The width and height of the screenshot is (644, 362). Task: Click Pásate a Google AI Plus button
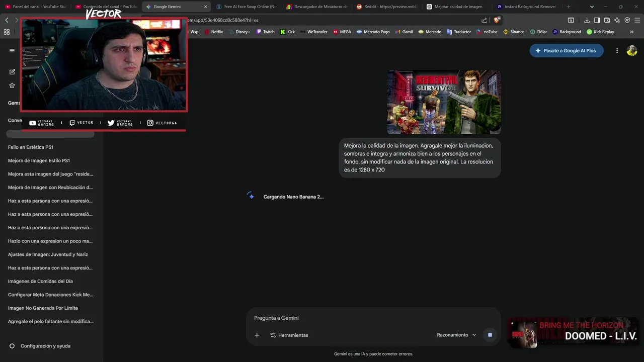566,51
